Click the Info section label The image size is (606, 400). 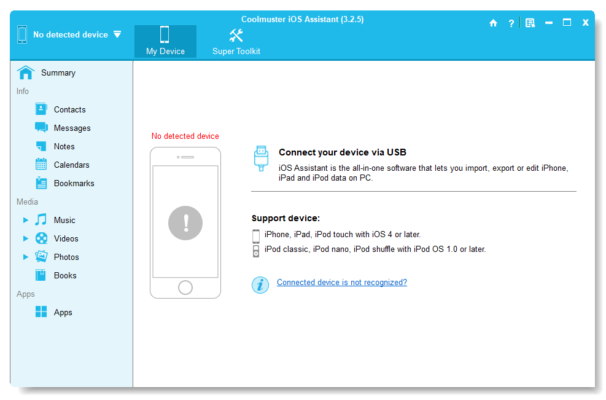tap(22, 91)
